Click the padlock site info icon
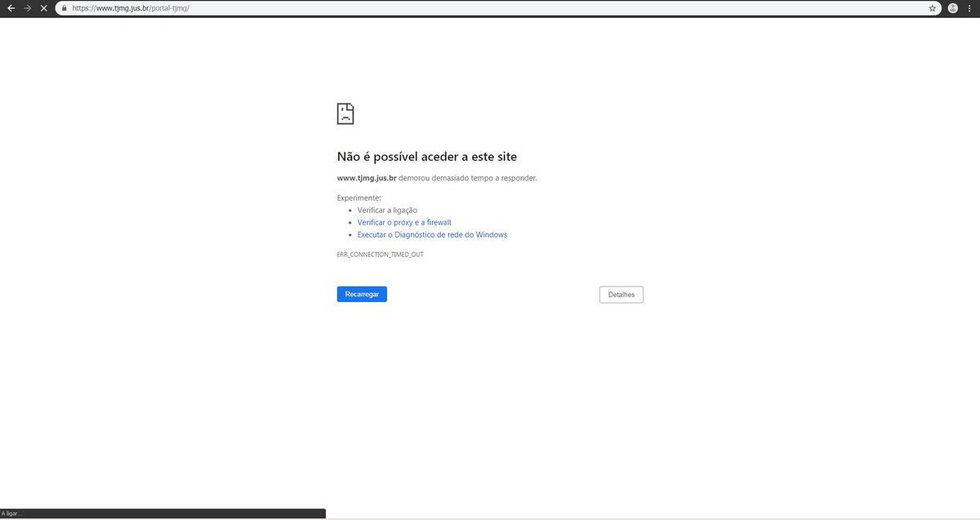Viewport: 980px width, 520px height. tap(65, 8)
